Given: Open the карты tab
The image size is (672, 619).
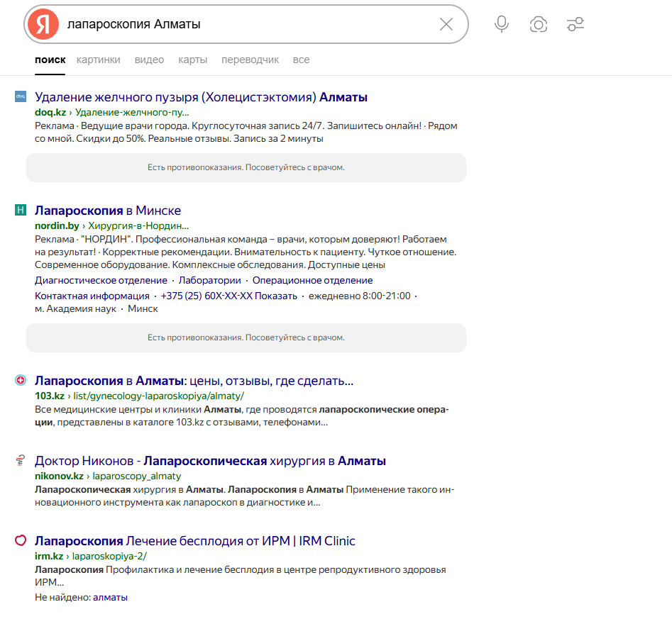Looking at the screenshot, I should coord(192,60).
